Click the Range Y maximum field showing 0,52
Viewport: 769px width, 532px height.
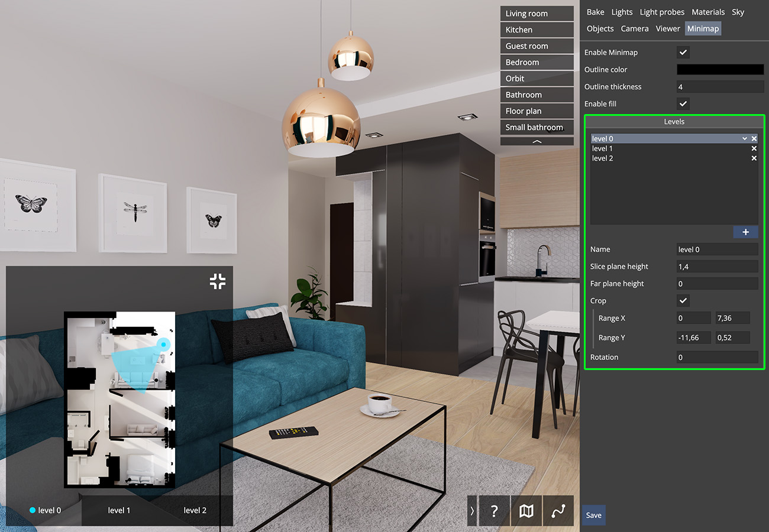coord(733,338)
